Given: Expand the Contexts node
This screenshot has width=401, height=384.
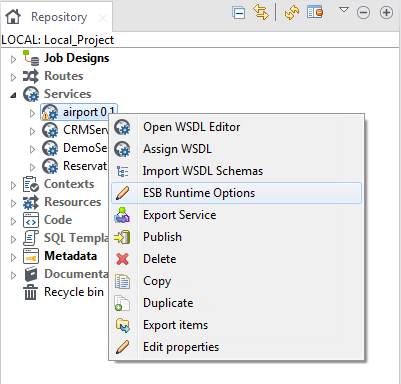Looking at the screenshot, I should (x=13, y=185).
